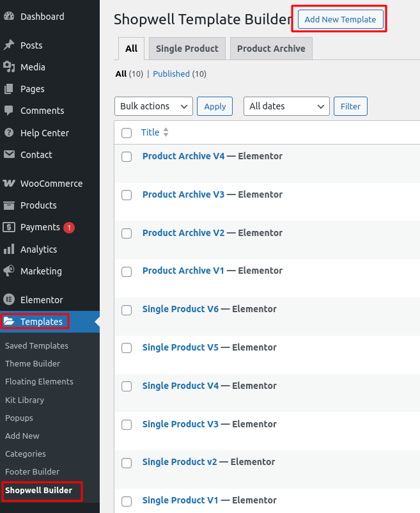Tick the select-all checkbox beside Title
The height and width of the screenshot is (513, 420).
127,133
